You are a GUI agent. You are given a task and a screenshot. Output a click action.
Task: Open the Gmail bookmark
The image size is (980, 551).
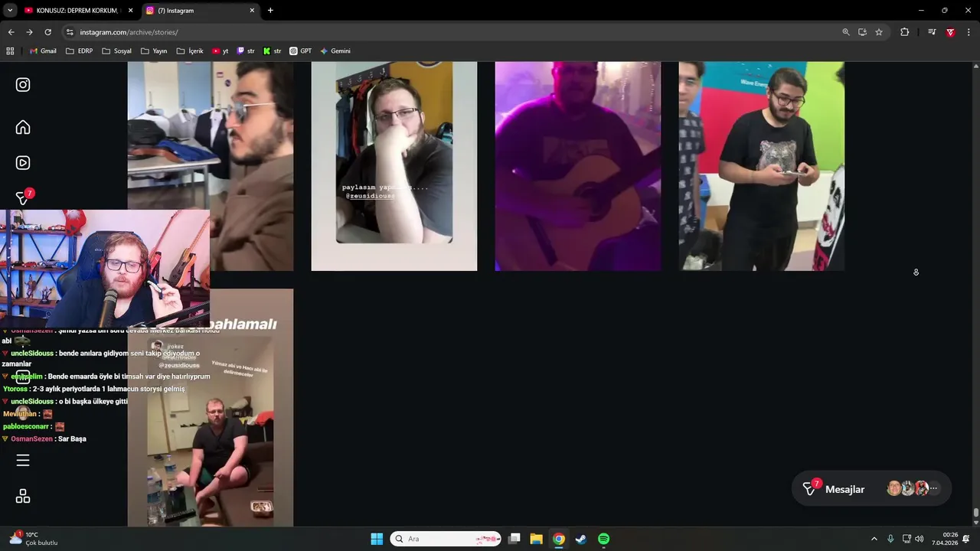point(43,51)
